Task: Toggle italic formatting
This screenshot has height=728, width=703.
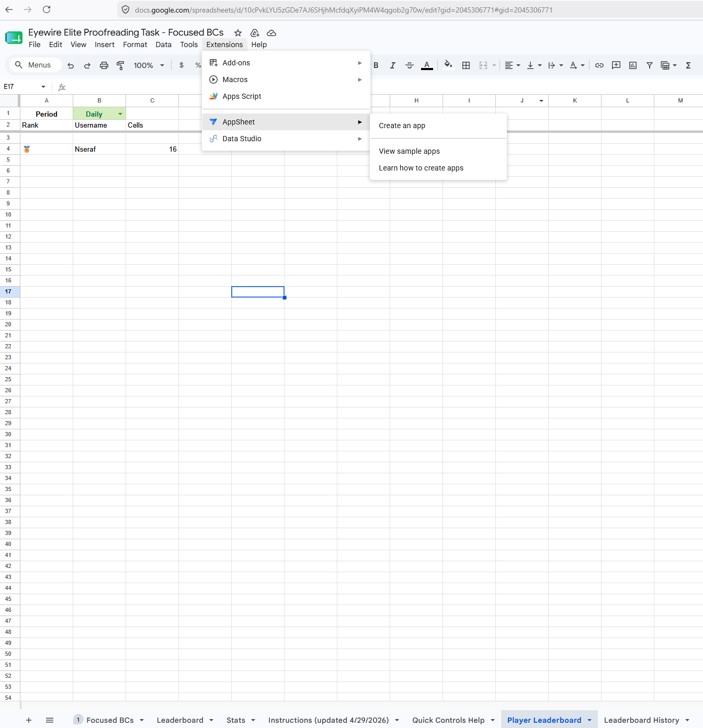Action: click(x=393, y=65)
